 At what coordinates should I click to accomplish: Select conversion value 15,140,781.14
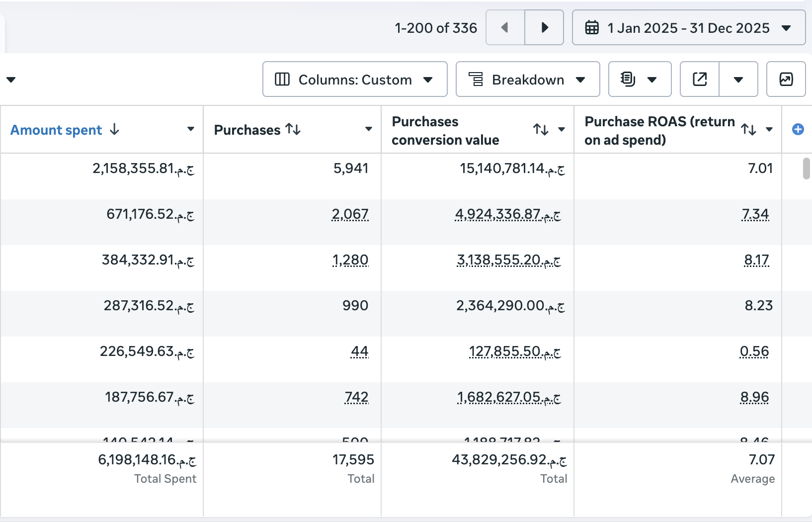click(512, 169)
